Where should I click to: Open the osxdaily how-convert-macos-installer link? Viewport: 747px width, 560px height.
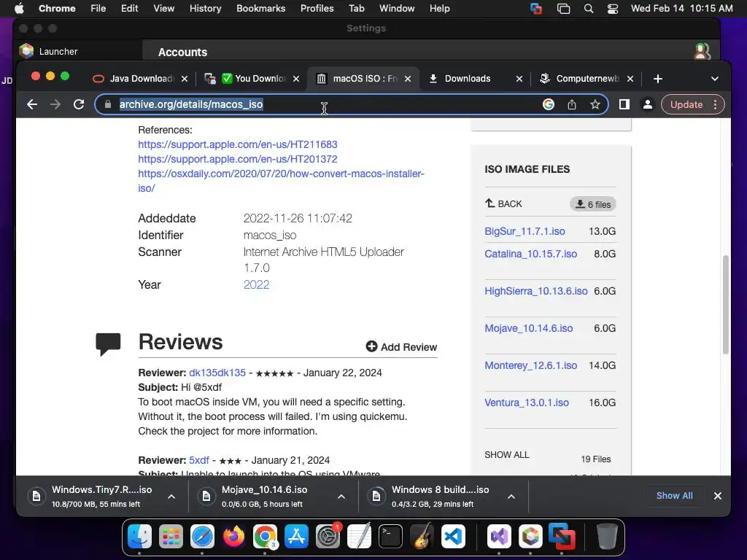pyautogui.click(x=281, y=181)
